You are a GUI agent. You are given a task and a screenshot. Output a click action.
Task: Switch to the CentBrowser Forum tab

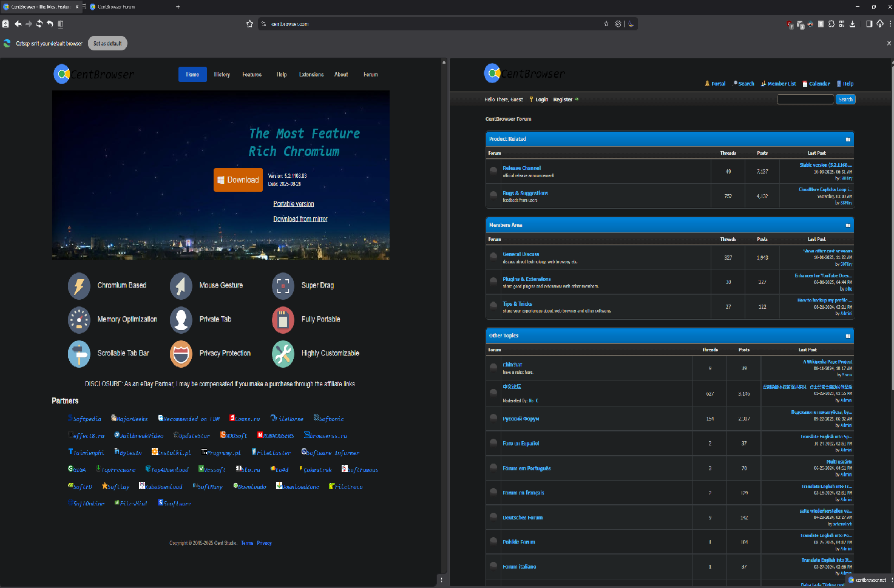tap(117, 7)
